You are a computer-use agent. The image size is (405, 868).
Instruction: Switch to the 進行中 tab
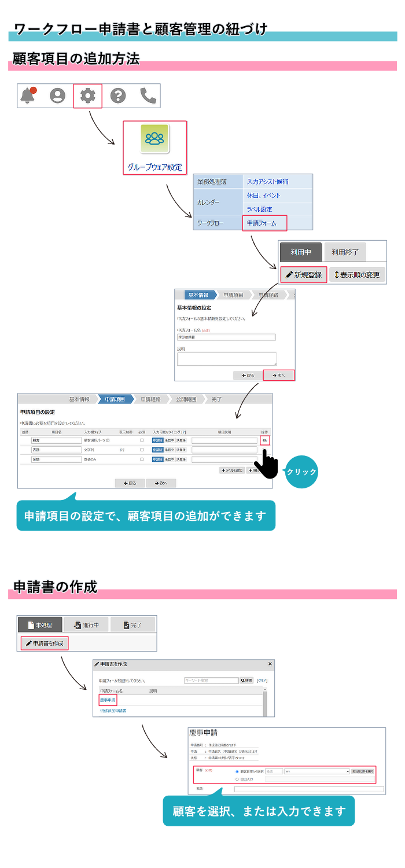point(86,625)
